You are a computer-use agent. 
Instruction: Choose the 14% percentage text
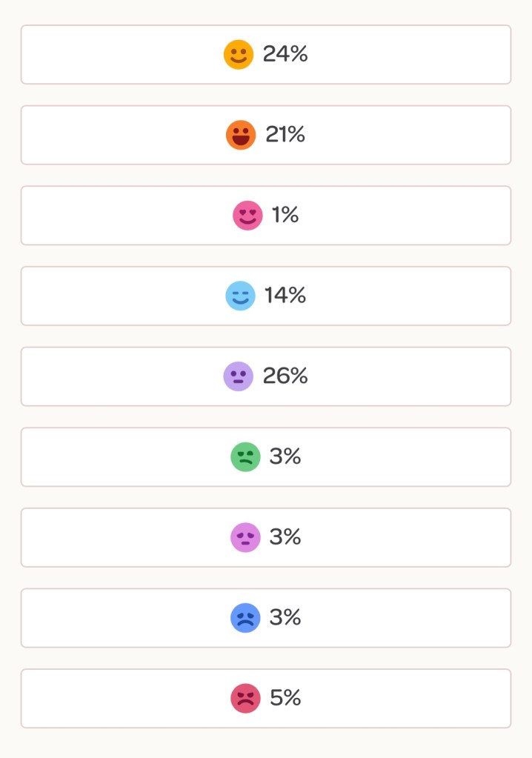pos(285,296)
